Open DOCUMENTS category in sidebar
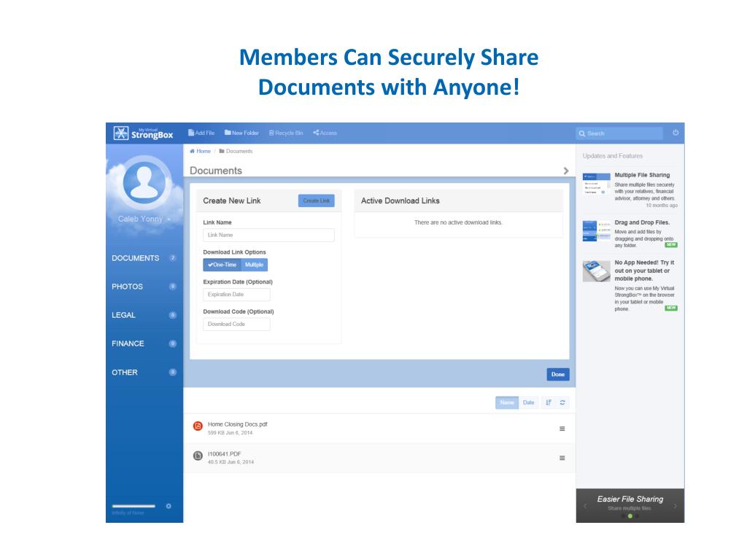 (x=144, y=258)
